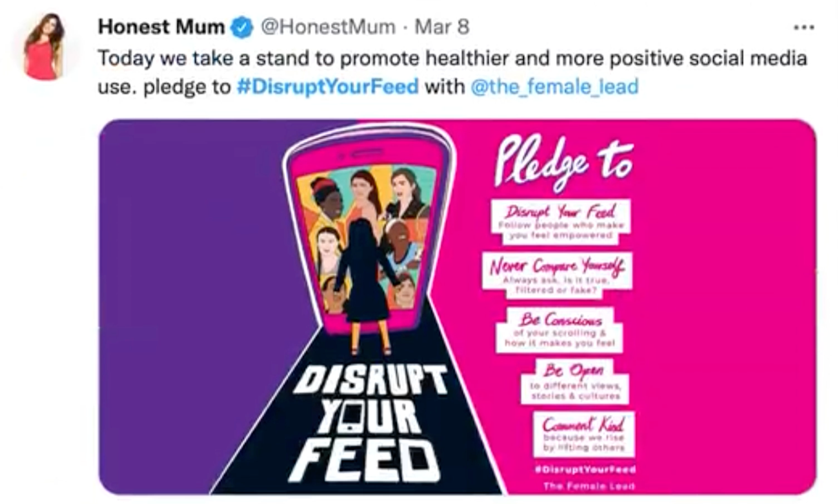Viewport: 838px width, 504px height.
Task: Select the Be Open pledge box
Action: point(575,381)
